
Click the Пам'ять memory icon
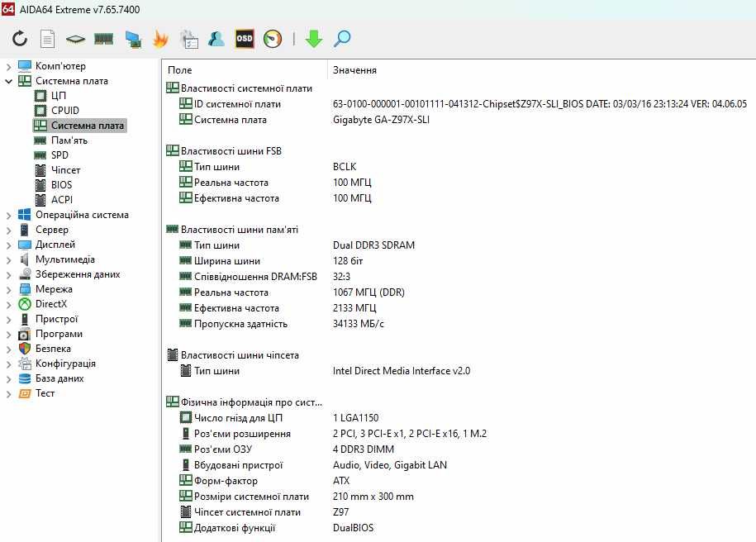[40, 140]
